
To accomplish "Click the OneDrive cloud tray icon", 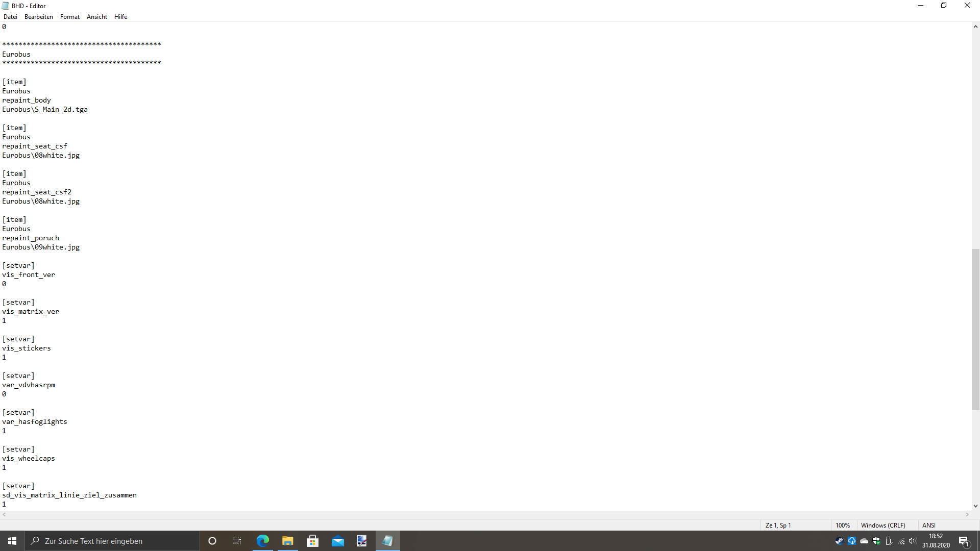I will (x=864, y=541).
